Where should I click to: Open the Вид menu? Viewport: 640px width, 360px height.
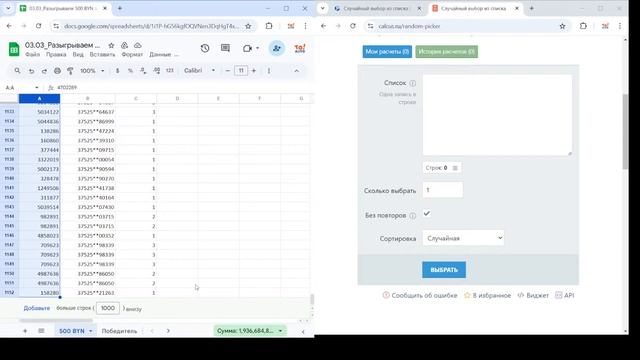78,54
